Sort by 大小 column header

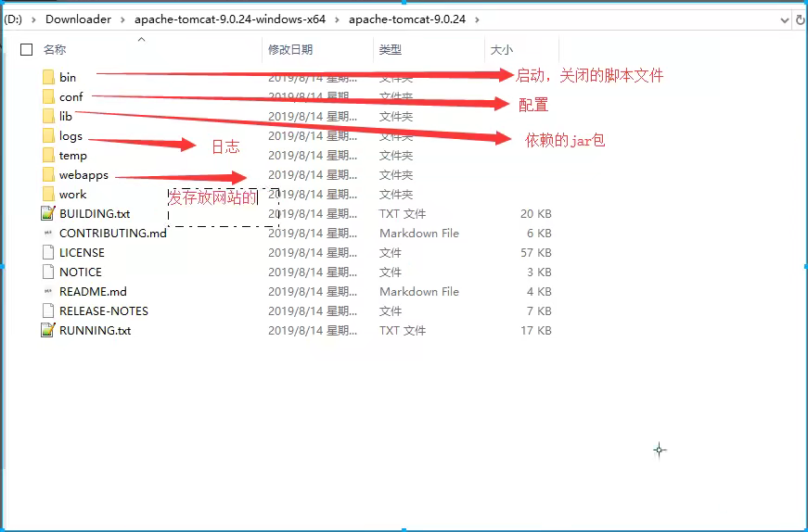pos(501,49)
